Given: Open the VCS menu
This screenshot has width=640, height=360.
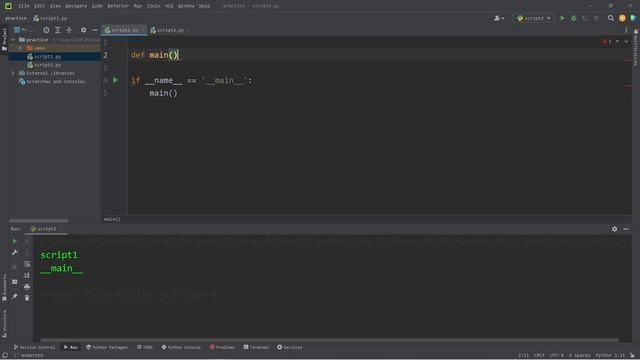Looking at the screenshot, I should coord(169,6).
